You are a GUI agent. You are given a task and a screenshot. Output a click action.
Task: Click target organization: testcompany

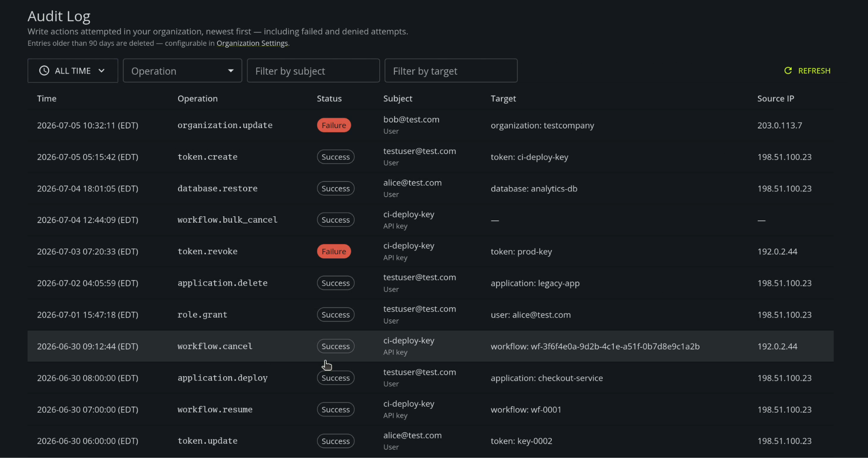[x=542, y=126]
